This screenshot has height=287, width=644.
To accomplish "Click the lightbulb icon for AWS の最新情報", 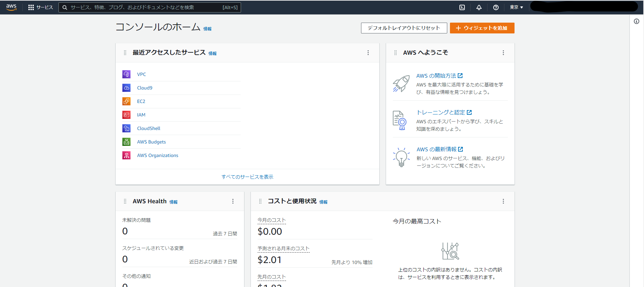I will [401, 157].
